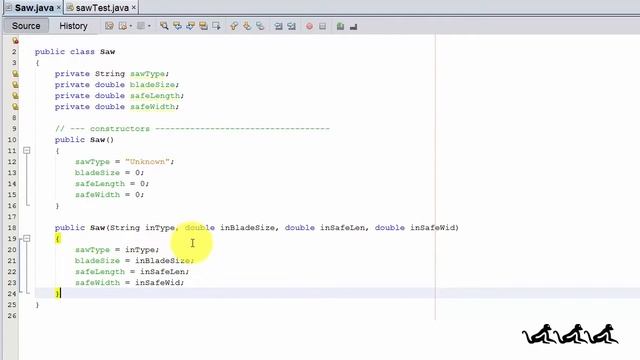Screen dimensions: 640x360
Task: Shift the current line left
Action: [278, 26]
